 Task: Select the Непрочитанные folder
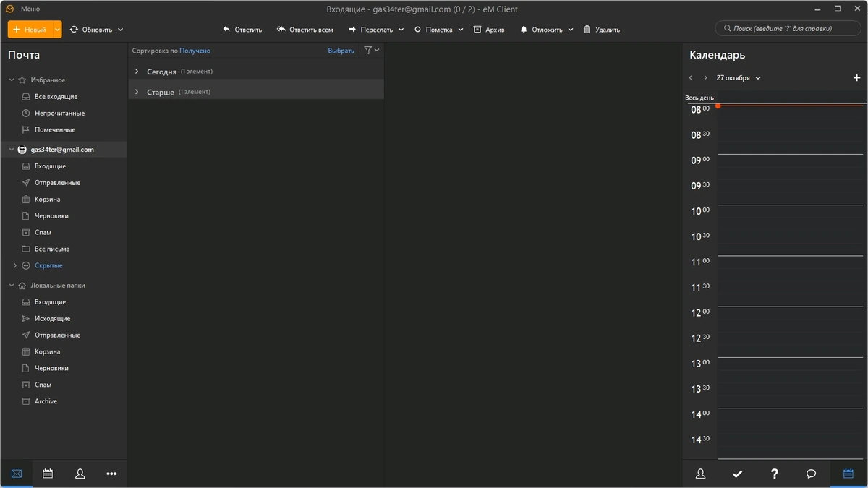59,114
